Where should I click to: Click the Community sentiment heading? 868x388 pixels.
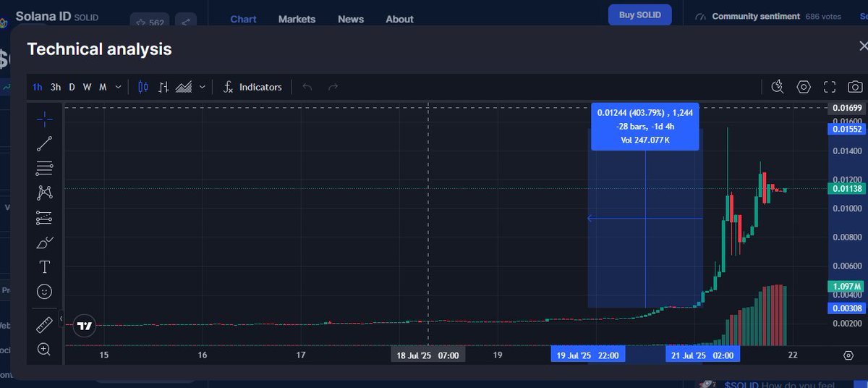coord(756,16)
